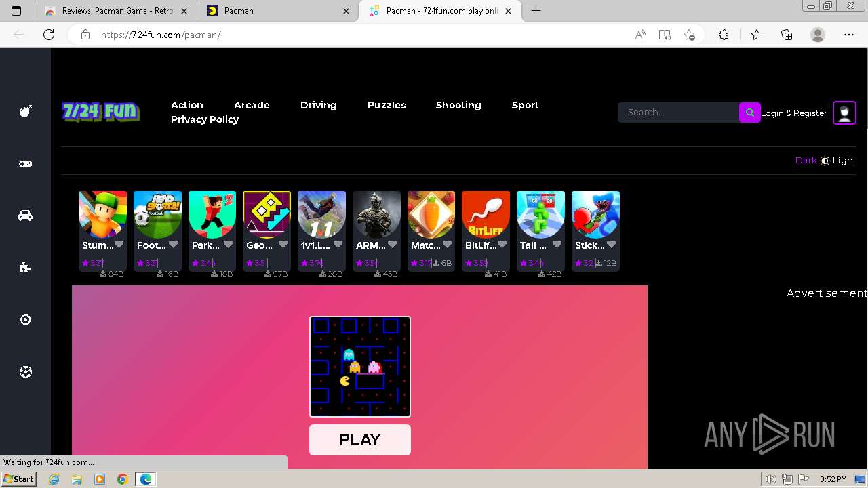Favorite the Tall ... game heart icon

pyautogui.click(x=557, y=245)
